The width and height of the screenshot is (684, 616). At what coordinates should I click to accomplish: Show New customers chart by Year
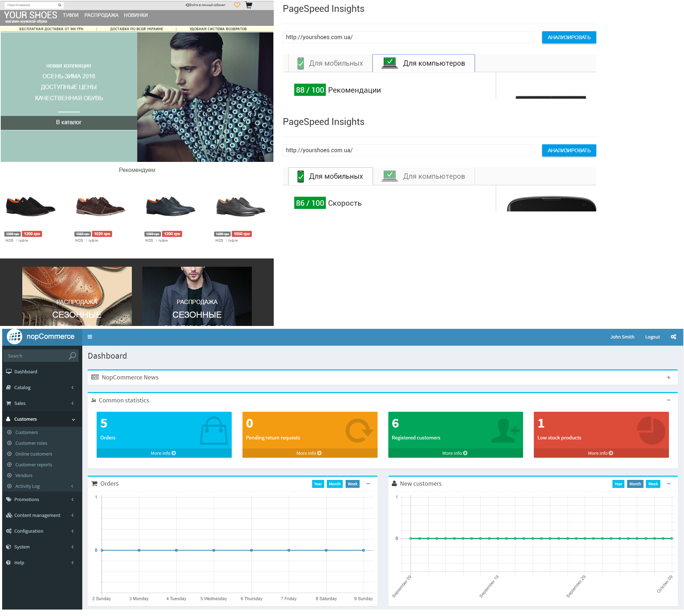tap(618, 484)
